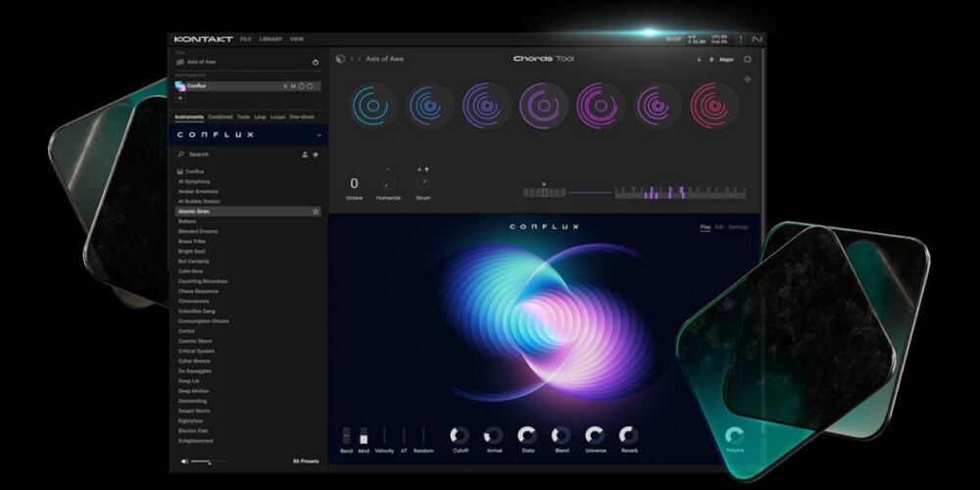The image size is (980, 490).
Task: Click the cyan first chord pad
Action: click(x=373, y=105)
